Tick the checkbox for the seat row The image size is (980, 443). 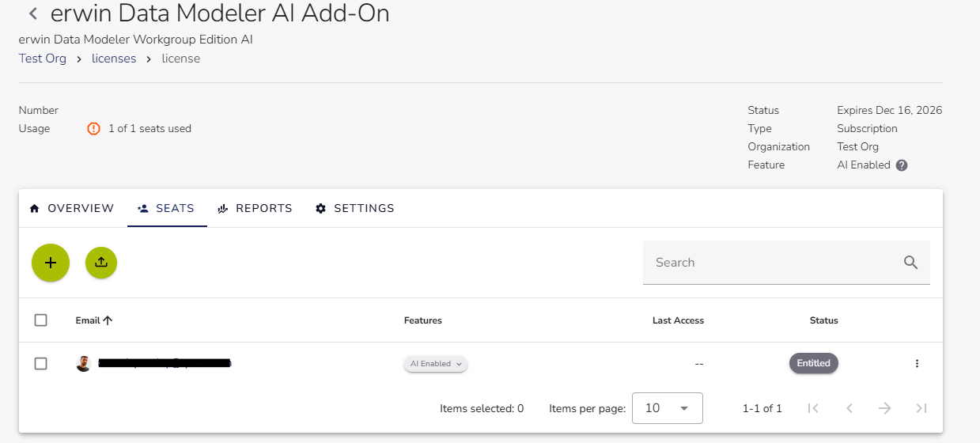pos(41,364)
